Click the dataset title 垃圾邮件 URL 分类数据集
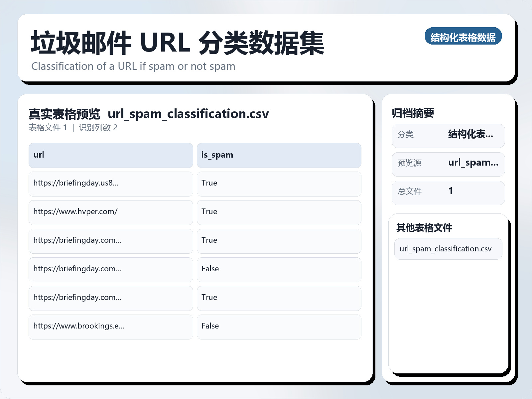The height and width of the screenshot is (399, 532). tap(178, 43)
